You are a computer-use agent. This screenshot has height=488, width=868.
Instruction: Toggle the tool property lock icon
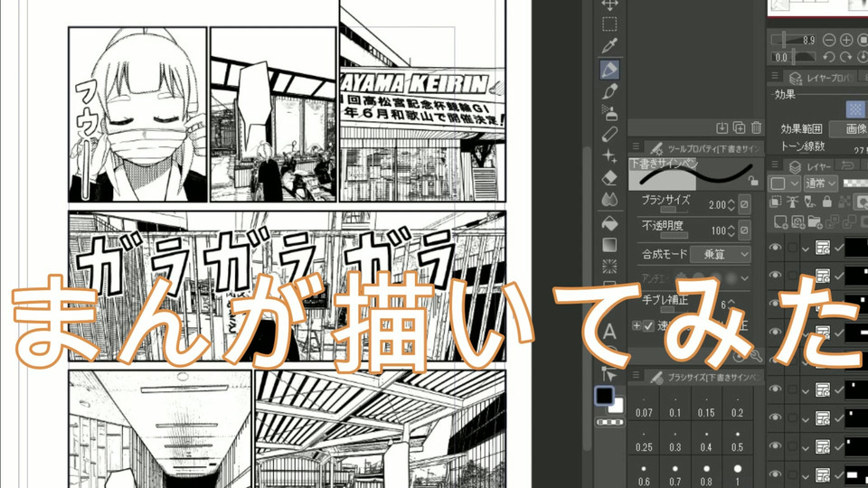[753, 181]
